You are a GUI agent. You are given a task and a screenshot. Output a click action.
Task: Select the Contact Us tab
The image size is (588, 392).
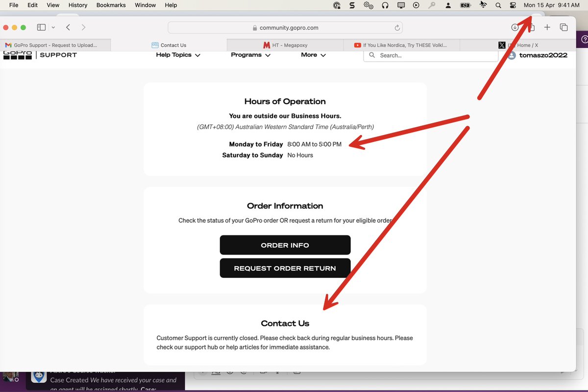click(x=169, y=45)
